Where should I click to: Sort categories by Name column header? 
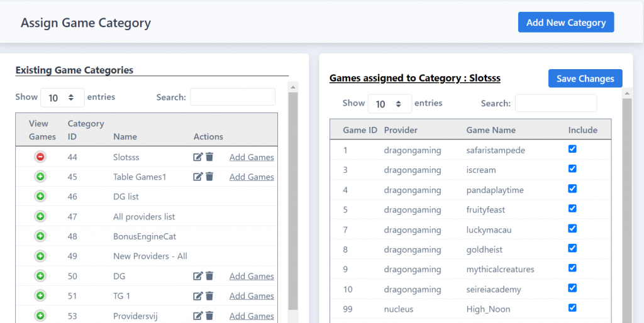point(125,136)
